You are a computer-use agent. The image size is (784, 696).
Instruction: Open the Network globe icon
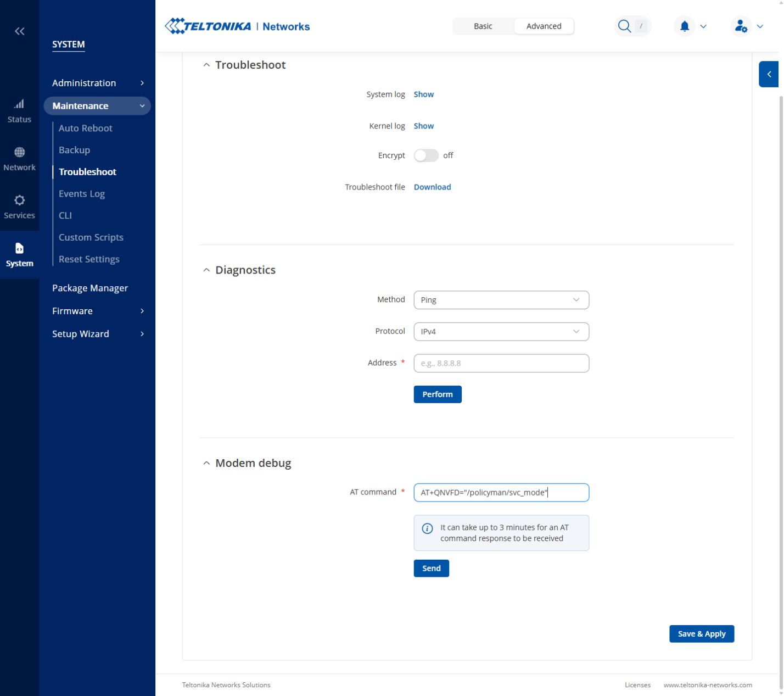(19, 152)
